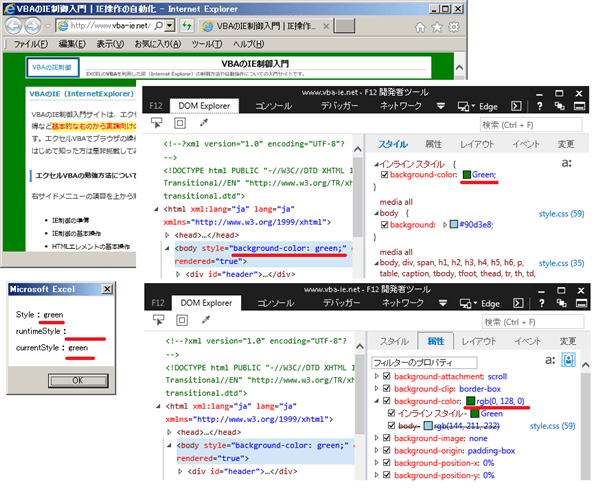The image size is (600, 489).
Task: Toggle the struck-through body rgb(144, 211, 232) checkbox
Action: coord(391,425)
